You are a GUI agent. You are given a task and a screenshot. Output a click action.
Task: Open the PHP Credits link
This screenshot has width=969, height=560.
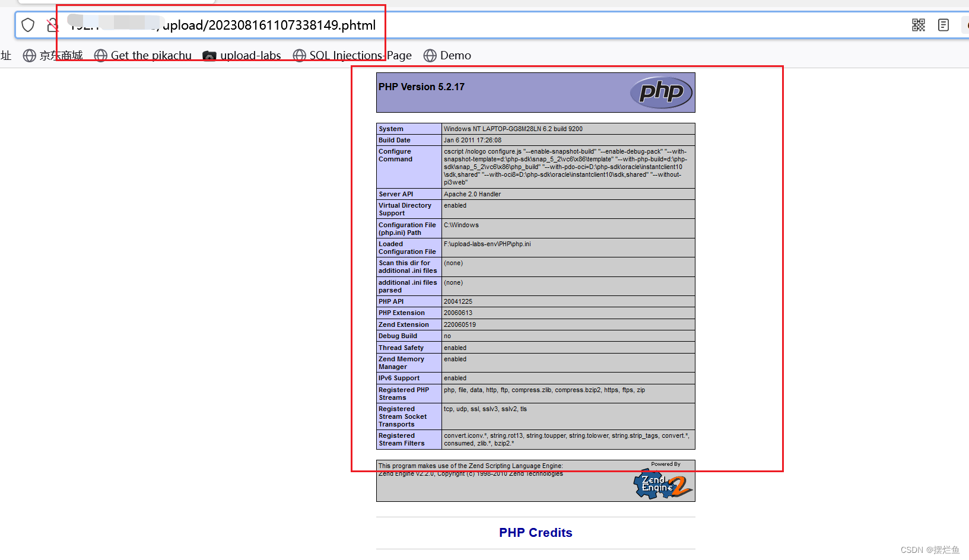[536, 533]
